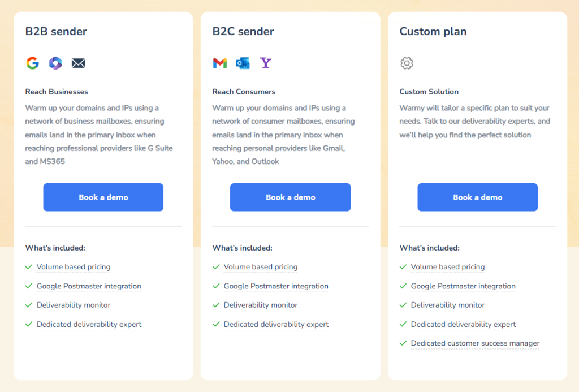Open Volume based pricing link in B2B column
The height and width of the screenshot is (392, 579).
point(73,266)
